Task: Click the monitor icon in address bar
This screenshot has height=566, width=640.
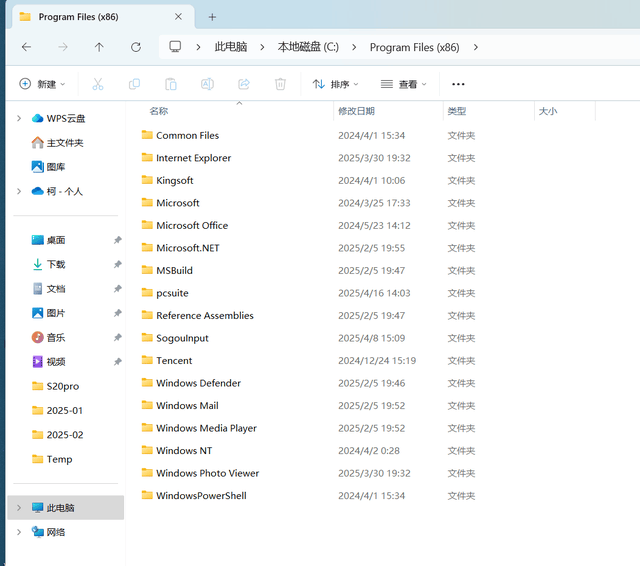Action: coord(175,47)
